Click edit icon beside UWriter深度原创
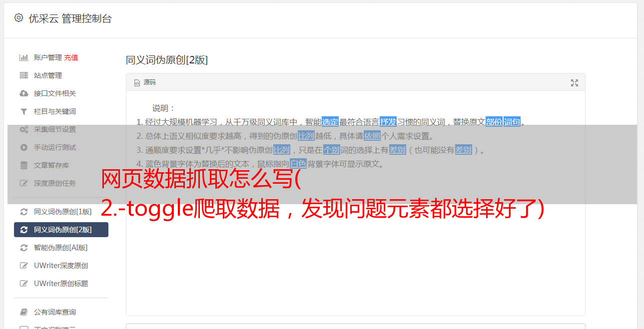The height and width of the screenshot is (329, 644). pos(23,266)
